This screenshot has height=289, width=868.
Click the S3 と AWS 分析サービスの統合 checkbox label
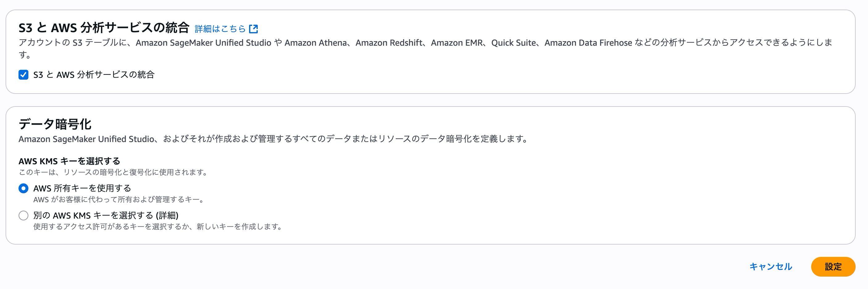click(94, 74)
